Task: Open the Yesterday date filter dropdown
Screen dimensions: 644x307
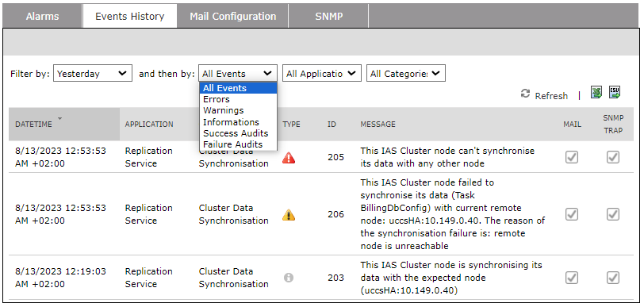Action: pyautogui.click(x=93, y=74)
